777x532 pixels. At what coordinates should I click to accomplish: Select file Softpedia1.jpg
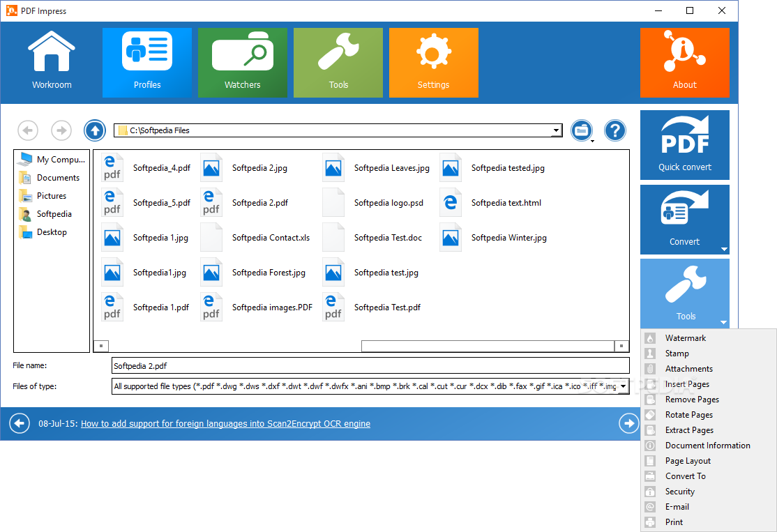[144, 273]
